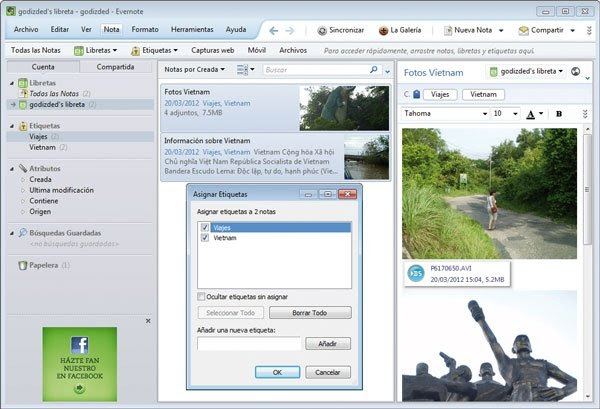Toggle bold formatting
Screen dimensions: 600x409
point(559,114)
